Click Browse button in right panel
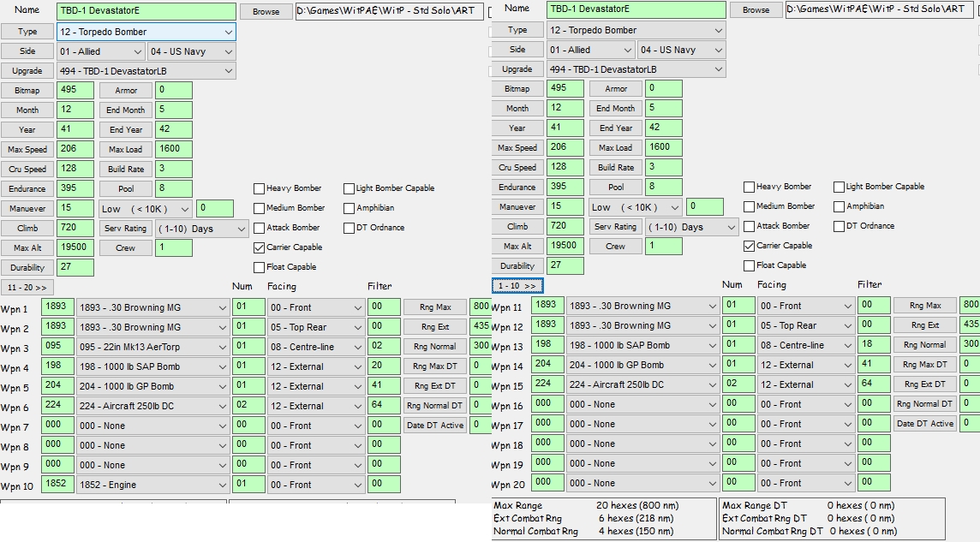The width and height of the screenshot is (980, 542). pyautogui.click(x=756, y=10)
